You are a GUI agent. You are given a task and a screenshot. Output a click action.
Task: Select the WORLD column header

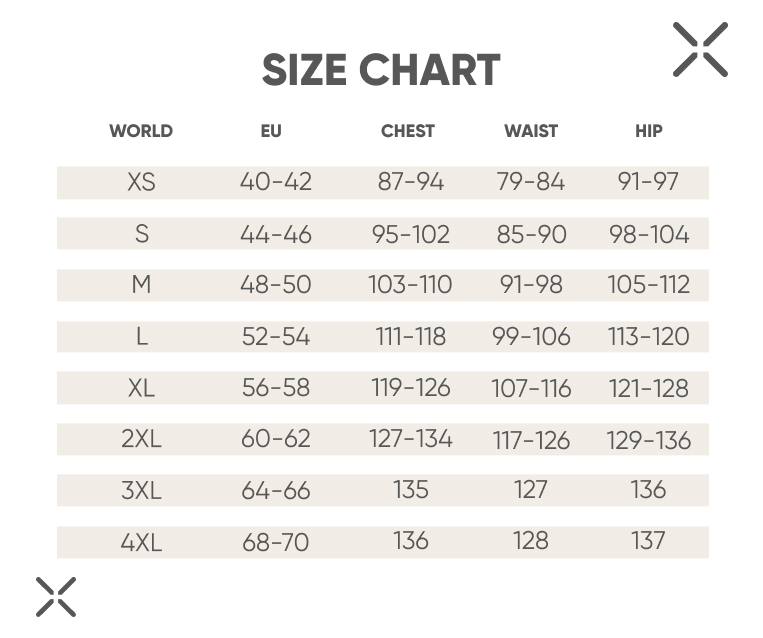point(141,131)
